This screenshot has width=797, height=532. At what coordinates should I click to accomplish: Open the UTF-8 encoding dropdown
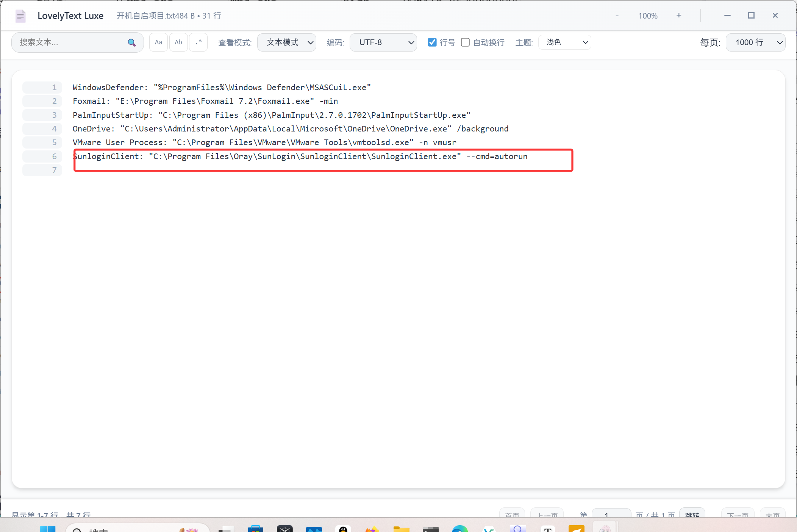(x=383, y=42)
